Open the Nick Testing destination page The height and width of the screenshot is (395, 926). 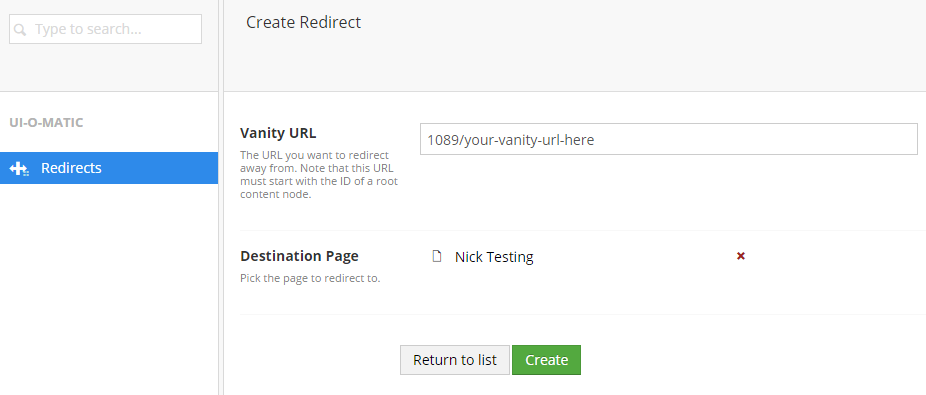[494, 257]
